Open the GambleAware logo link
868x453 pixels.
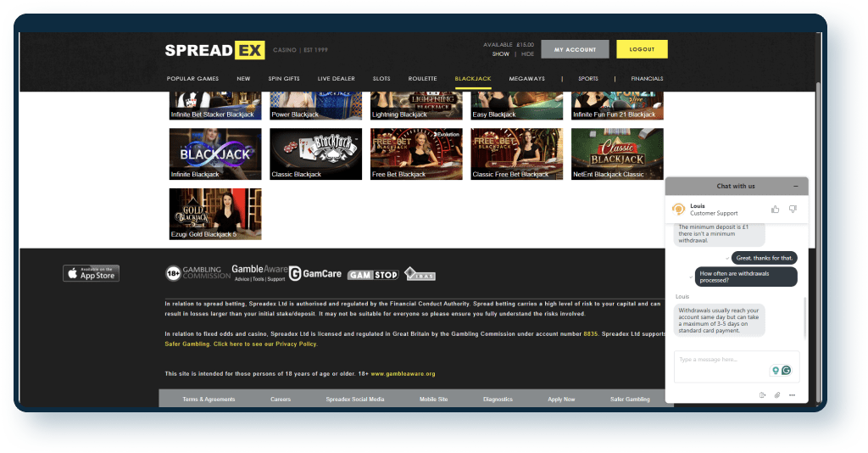[x=259, y=272]
